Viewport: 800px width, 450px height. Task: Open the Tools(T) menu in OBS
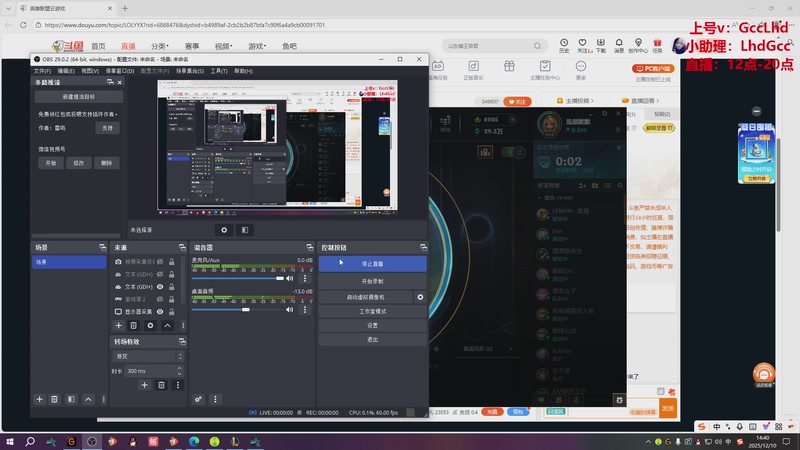(x=219, y=71)
